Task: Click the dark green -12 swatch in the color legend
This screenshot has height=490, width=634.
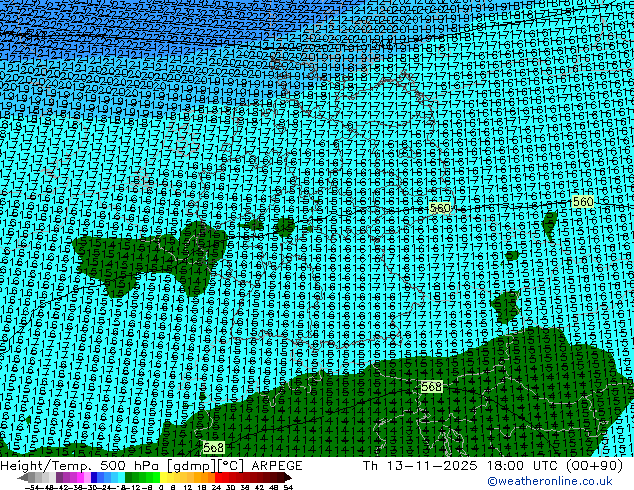Action: click(129, 477)
